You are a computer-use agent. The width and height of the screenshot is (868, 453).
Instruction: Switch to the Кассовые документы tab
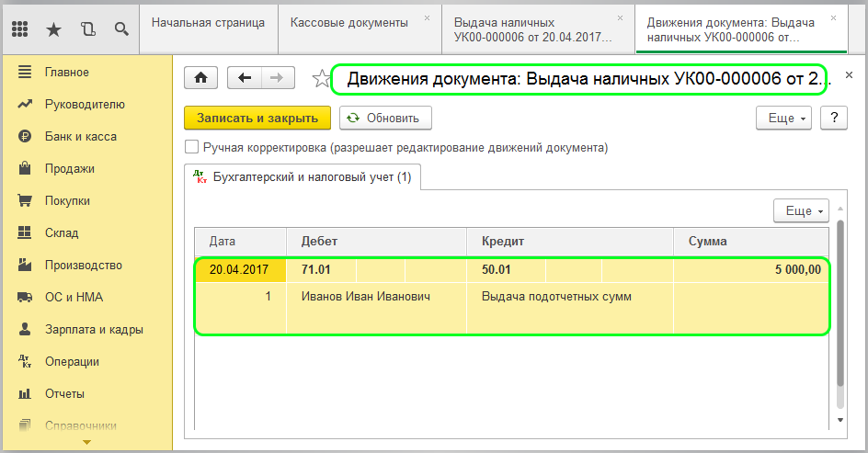point(348,21)
